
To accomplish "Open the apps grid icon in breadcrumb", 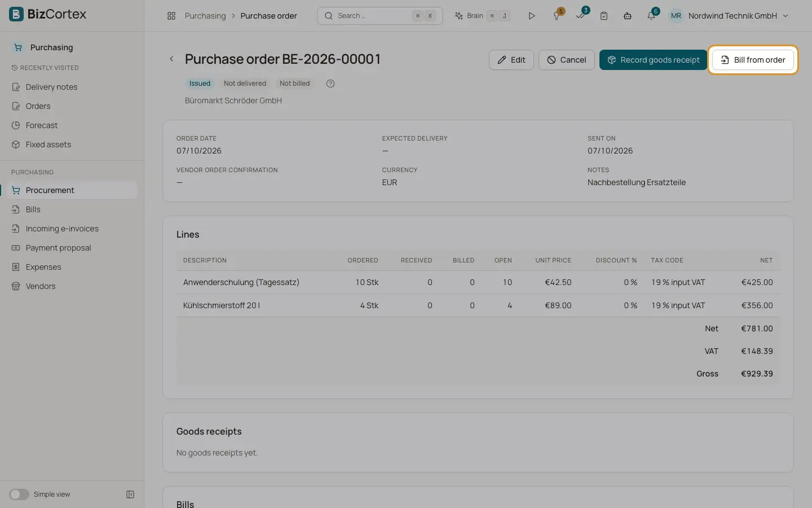I will coord(171,16).
